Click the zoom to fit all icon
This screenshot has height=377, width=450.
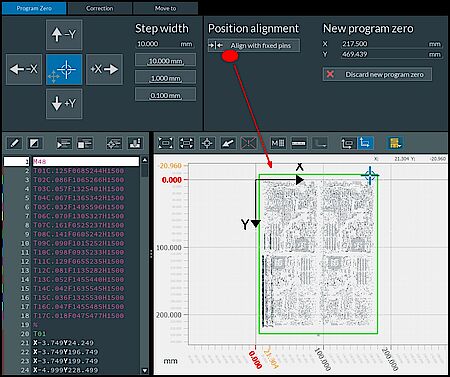[166, 143]
